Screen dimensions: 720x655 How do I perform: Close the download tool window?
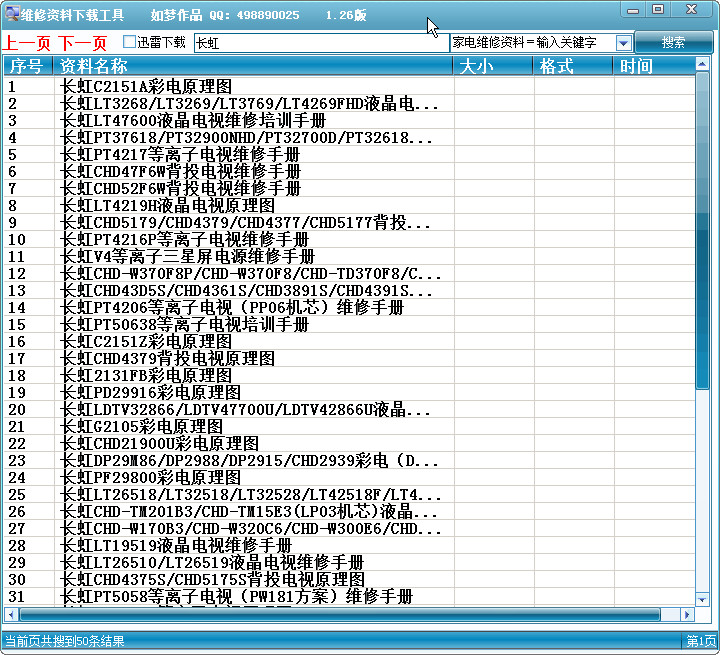click(x=692, y=10)
